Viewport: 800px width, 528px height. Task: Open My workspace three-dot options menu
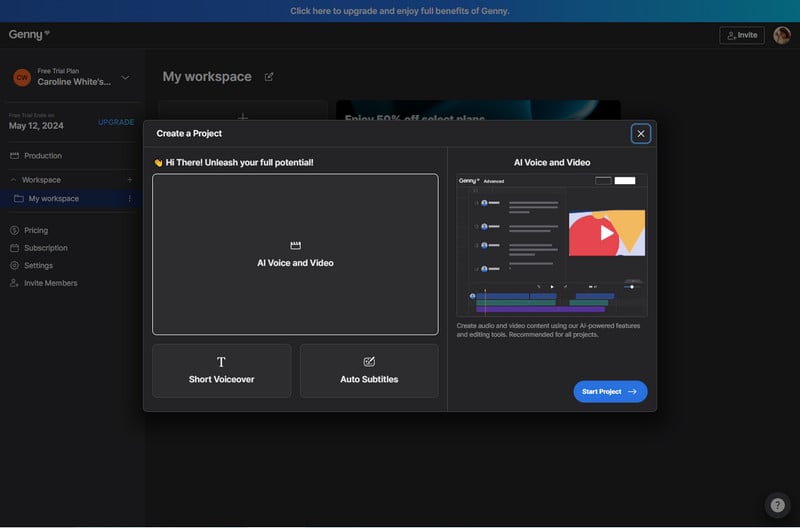click(x=130, y=198)
